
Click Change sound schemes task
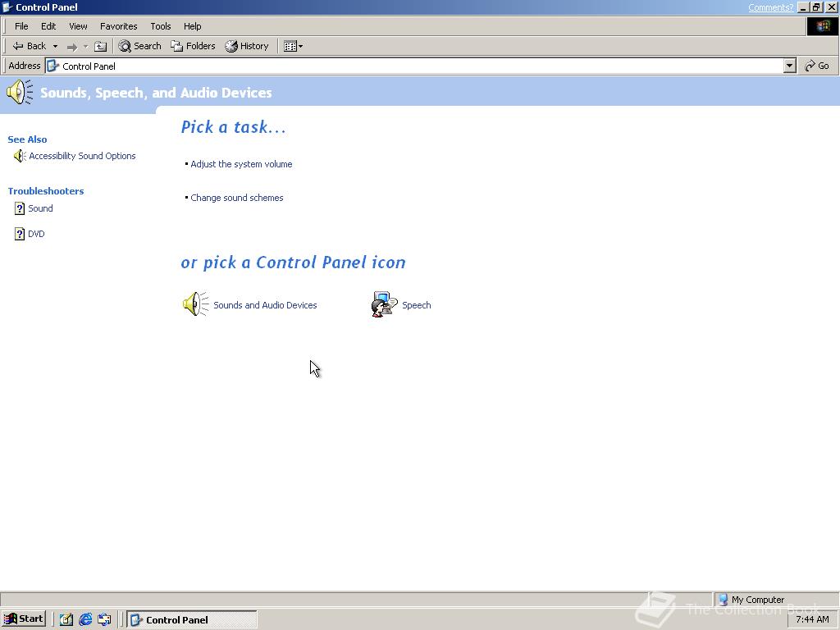[237, 198]
